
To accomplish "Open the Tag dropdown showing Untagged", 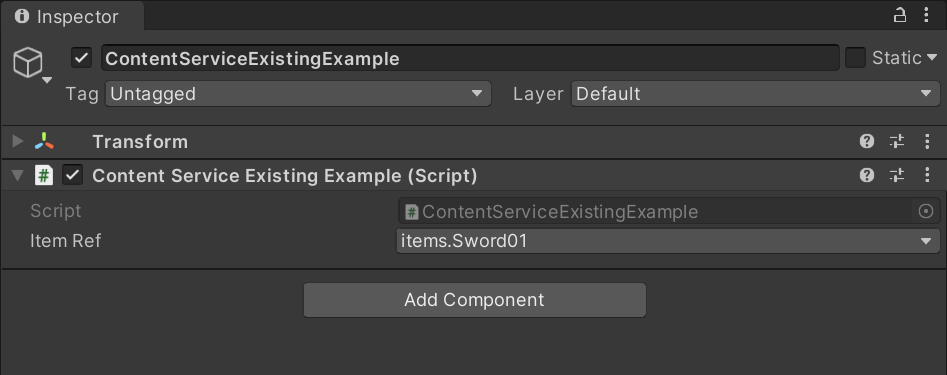I will 298,94.
